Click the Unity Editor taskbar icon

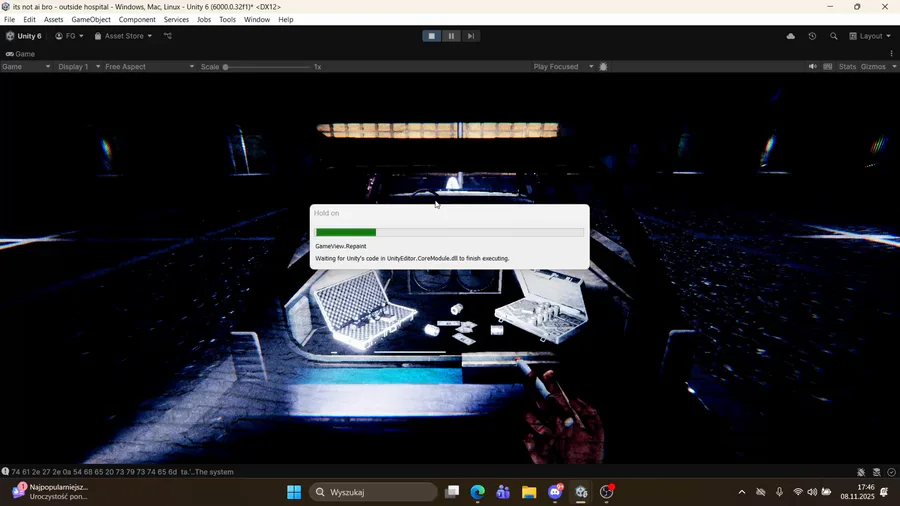click(x=581, y=492)
